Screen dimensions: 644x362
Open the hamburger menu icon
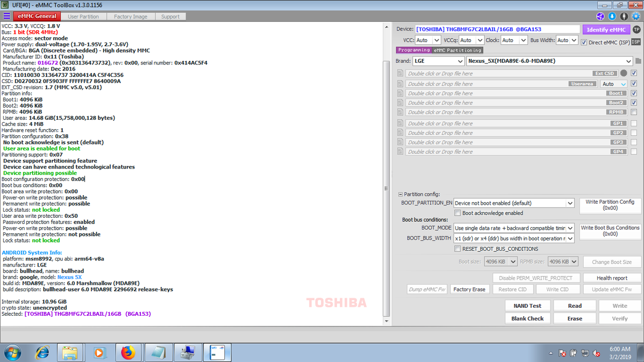7,16
